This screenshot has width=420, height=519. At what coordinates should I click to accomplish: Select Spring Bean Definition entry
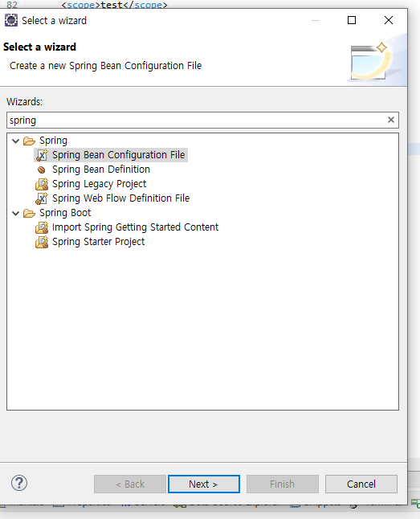(101, 170)
